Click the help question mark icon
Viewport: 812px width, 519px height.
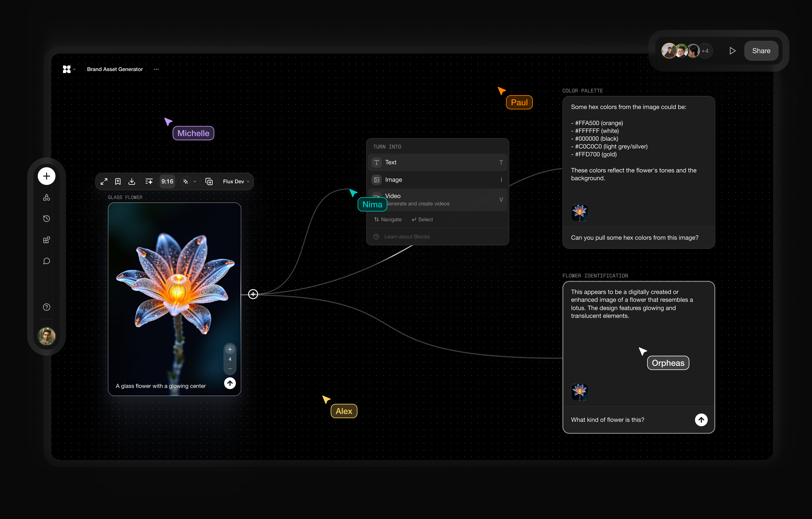coord(47,307)
